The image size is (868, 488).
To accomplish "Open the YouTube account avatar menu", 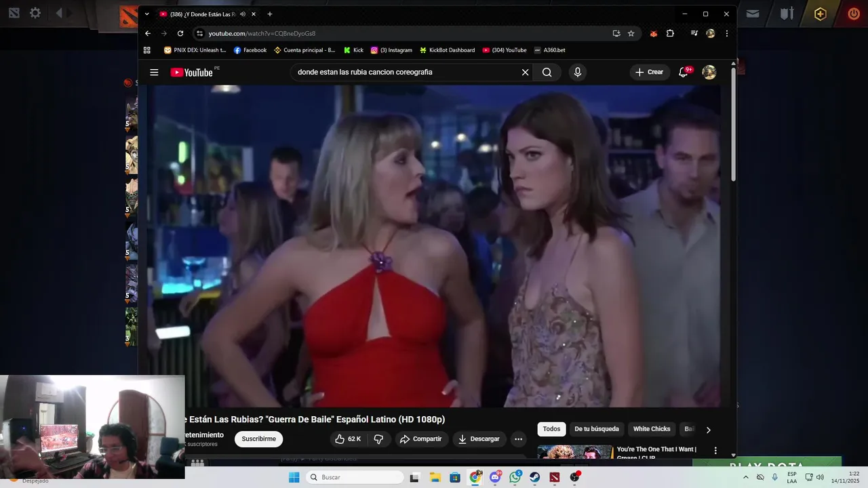I will (709, 73).
